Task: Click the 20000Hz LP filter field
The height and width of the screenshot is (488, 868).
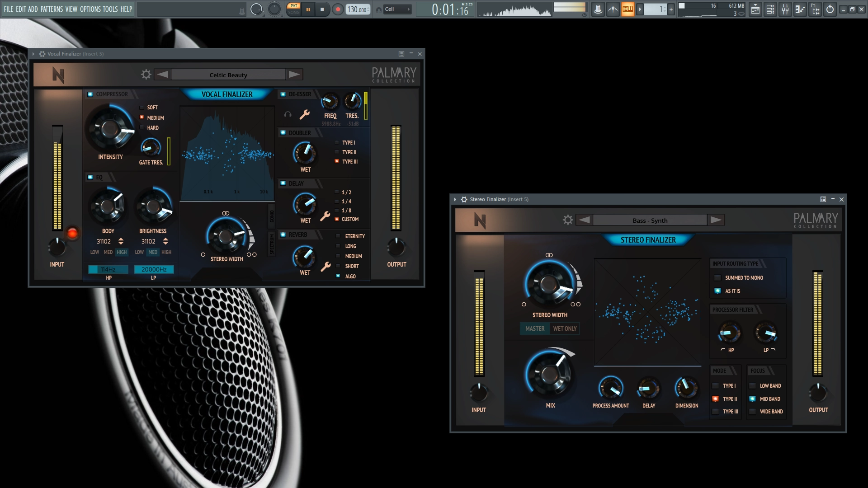Action: pyautogui.click(x=154, y=269)
